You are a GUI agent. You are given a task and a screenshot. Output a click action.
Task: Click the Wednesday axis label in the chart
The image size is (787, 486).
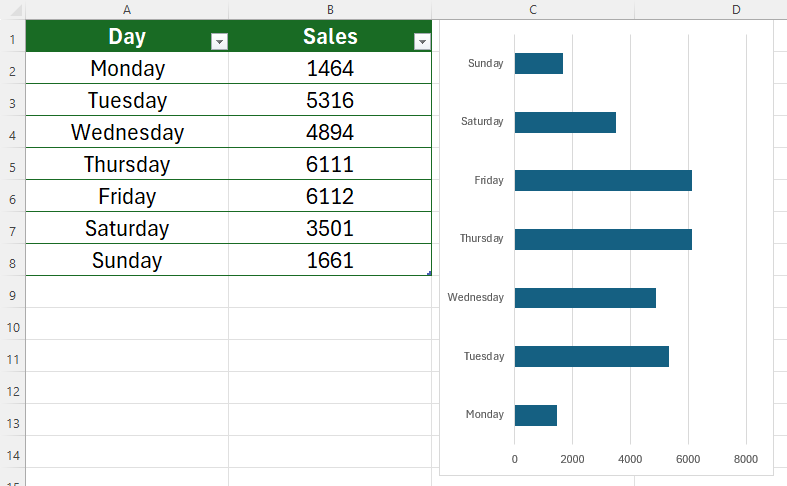(476, 298)
